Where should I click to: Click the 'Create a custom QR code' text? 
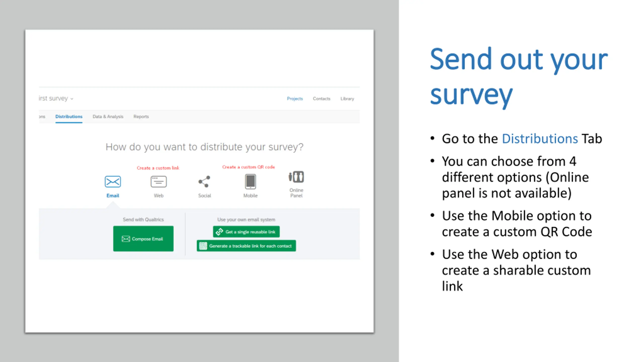(x=249, y=167)
